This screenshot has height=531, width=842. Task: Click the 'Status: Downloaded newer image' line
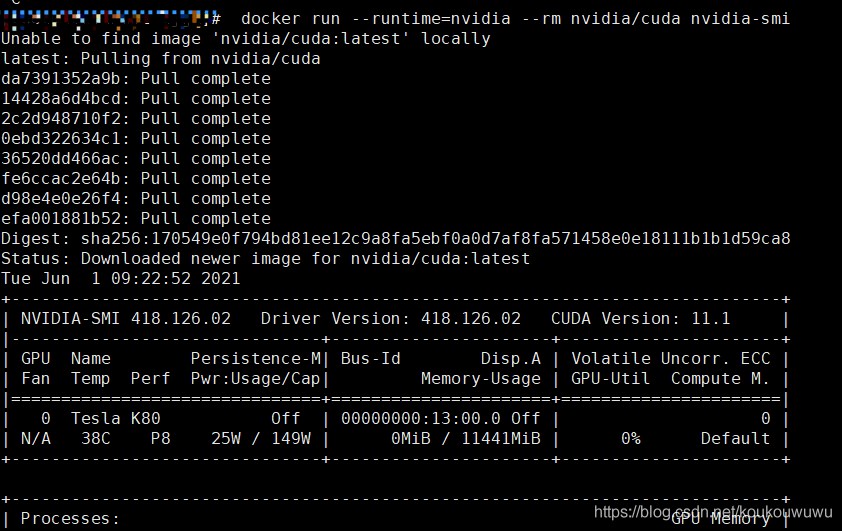pyautogui.click(x=265, y=259)
